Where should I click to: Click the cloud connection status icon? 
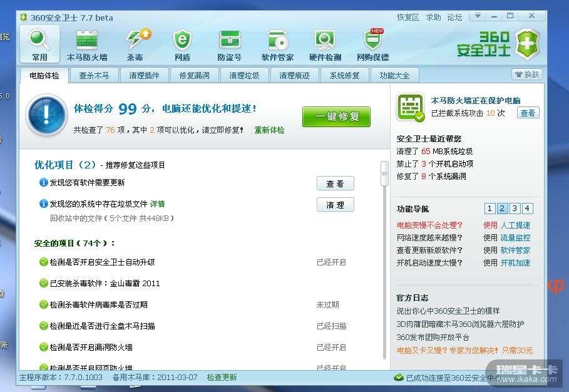399,378
